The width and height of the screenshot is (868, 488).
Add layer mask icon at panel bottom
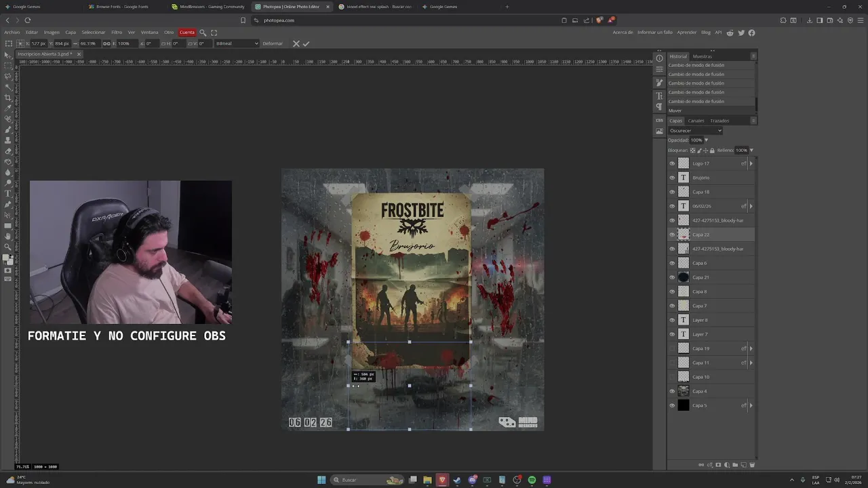[x=718, y=465]
